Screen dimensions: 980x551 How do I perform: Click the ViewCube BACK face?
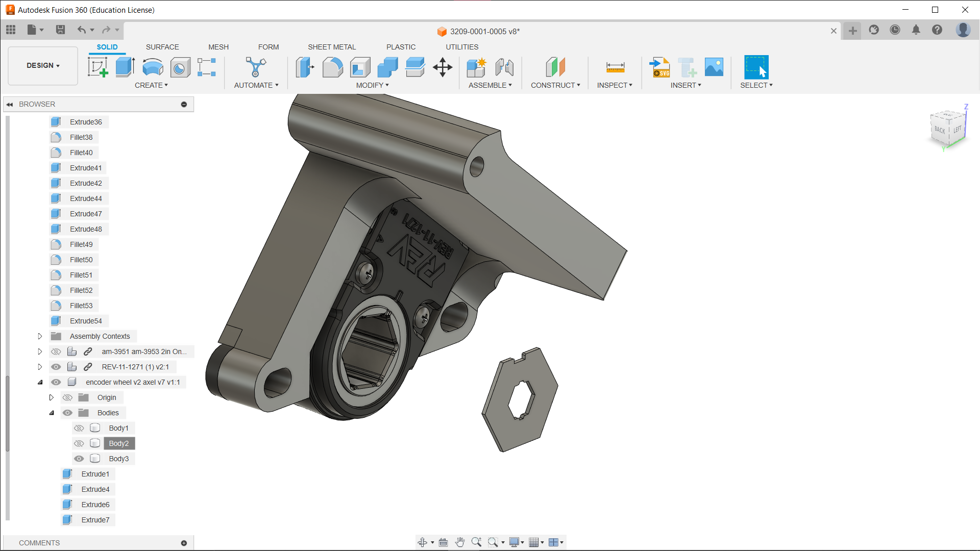[940, 130]
